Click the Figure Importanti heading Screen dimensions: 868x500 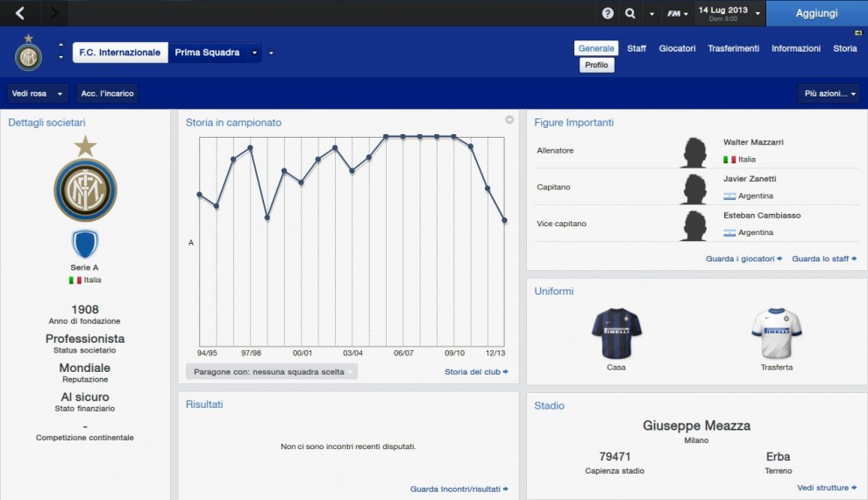pyautogui.click(x=573, y=123)
